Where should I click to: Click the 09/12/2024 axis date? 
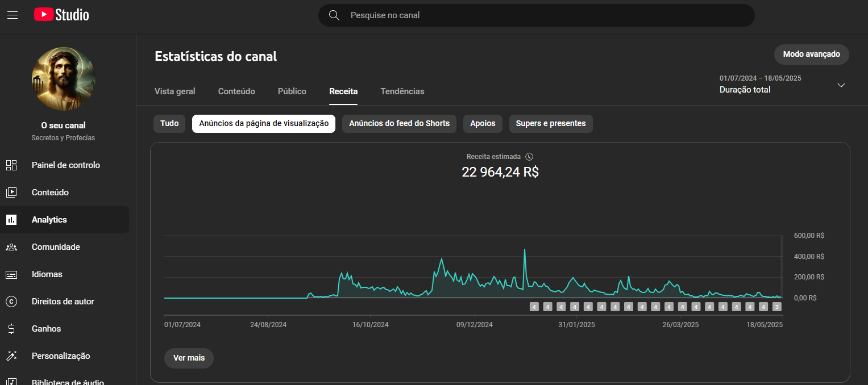475,325
